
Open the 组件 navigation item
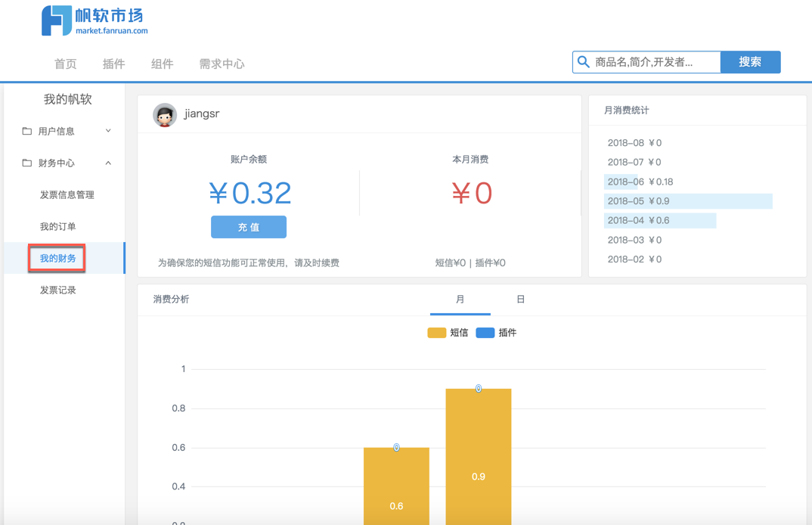(162, 64)
